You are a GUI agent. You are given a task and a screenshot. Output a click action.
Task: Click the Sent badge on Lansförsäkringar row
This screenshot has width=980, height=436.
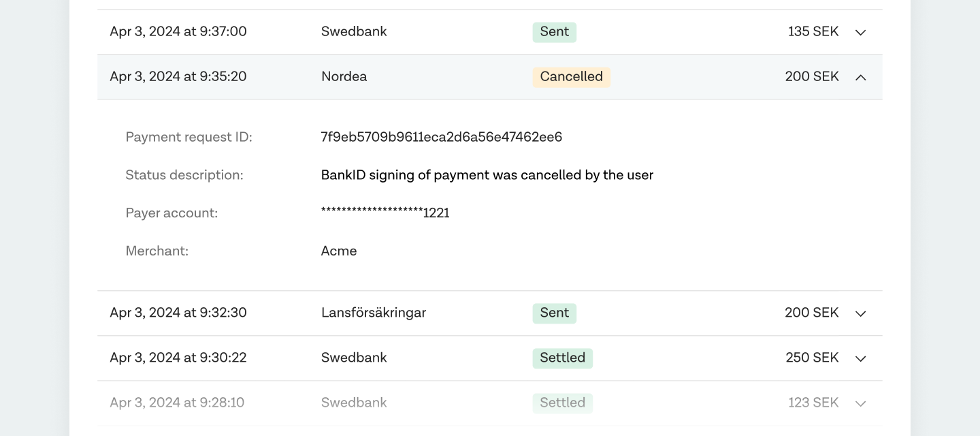click(x=554, y=313)
